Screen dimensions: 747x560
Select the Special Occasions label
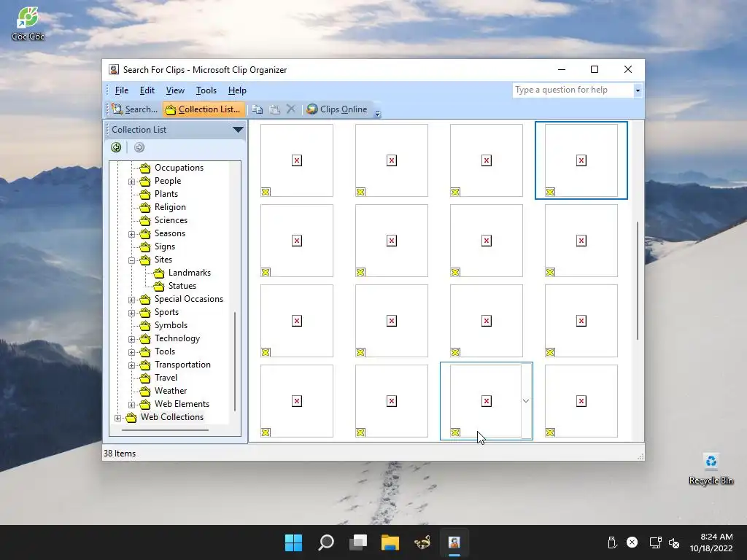point(189,299)
